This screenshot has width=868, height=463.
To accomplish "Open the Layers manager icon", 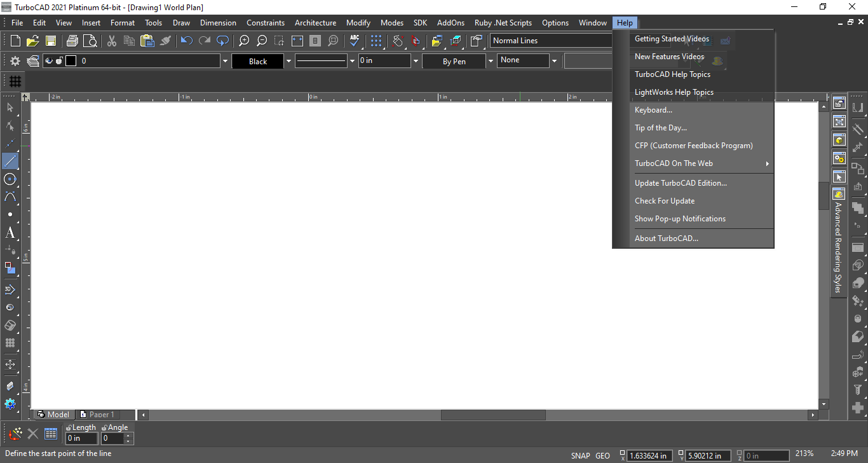I will click(33, 61).
